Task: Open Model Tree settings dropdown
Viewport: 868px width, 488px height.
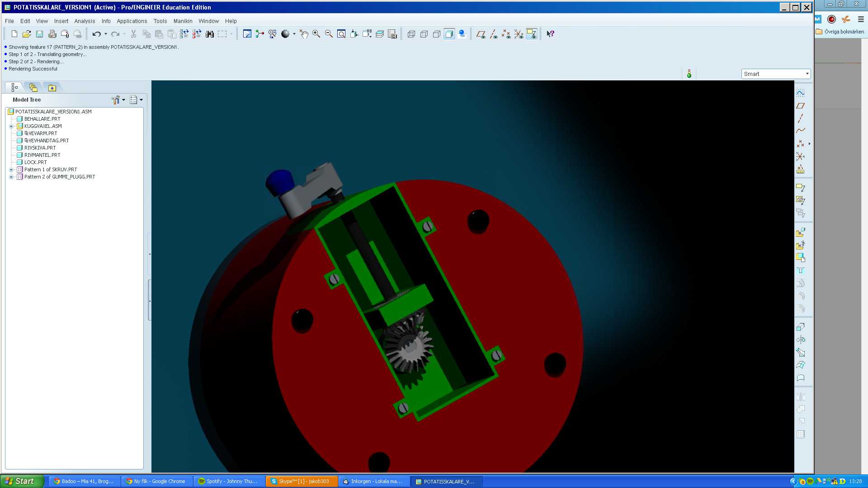Action: [118, 100]
